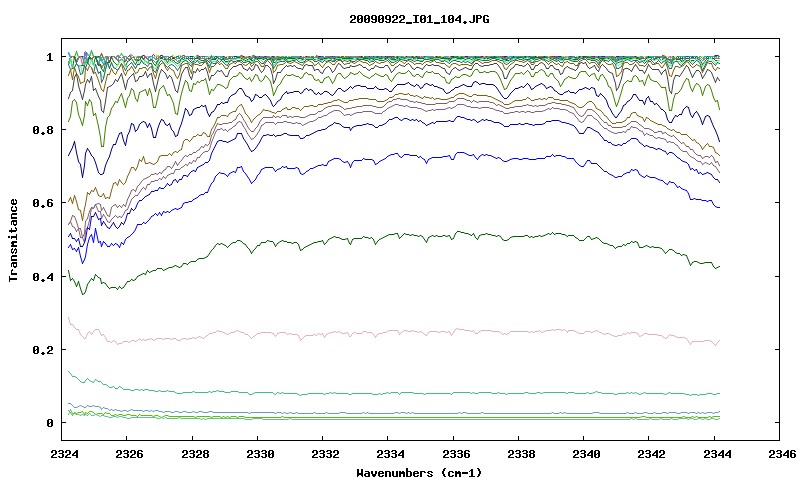Click the plot title 20090922_I01_104.JPG

coord(419,19)
